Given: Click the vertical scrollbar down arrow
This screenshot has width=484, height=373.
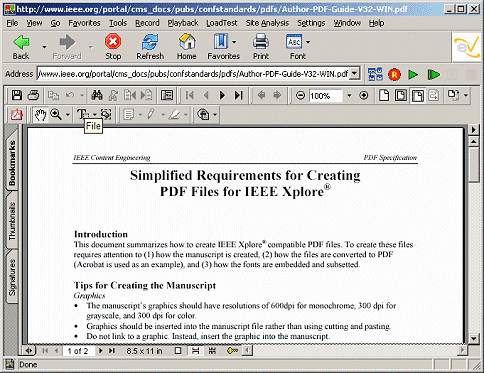Looking at the screenshot, I should 474,339.
